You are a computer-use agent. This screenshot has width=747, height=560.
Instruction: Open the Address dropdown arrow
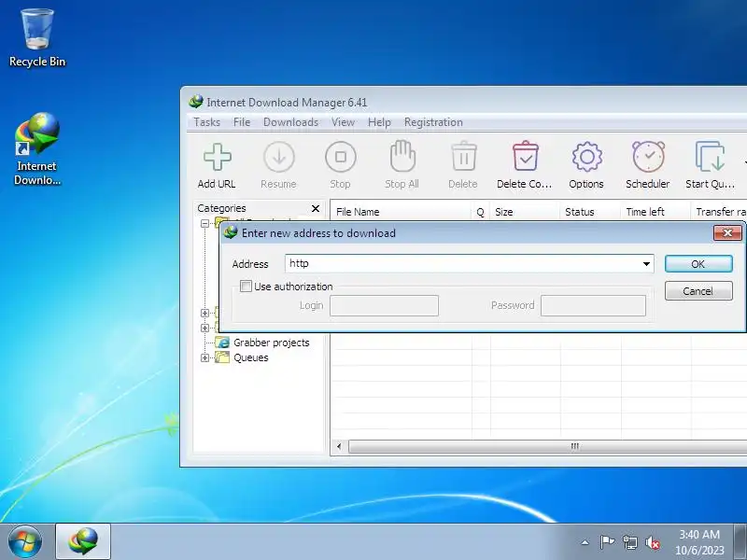pos(646,264)
